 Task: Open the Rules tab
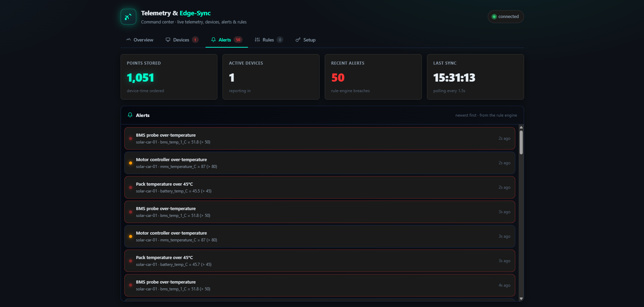pos(269,40)
